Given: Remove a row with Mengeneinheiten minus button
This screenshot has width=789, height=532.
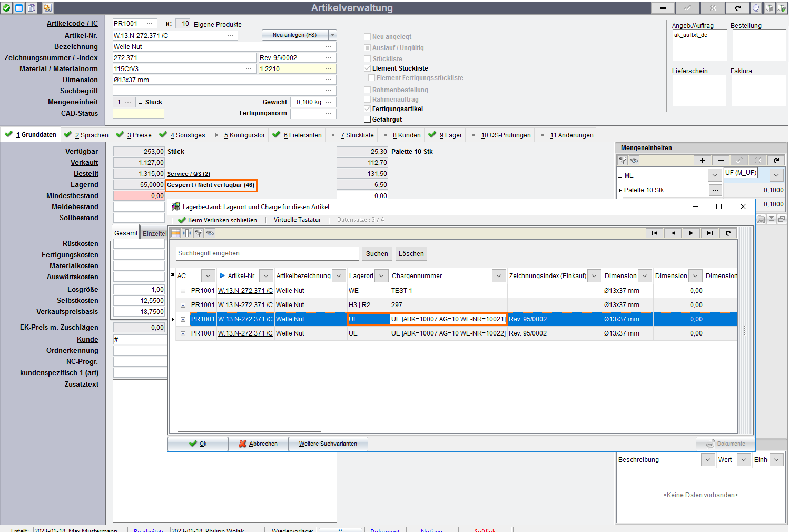Looking at the screenshot, I should point(721,160).
